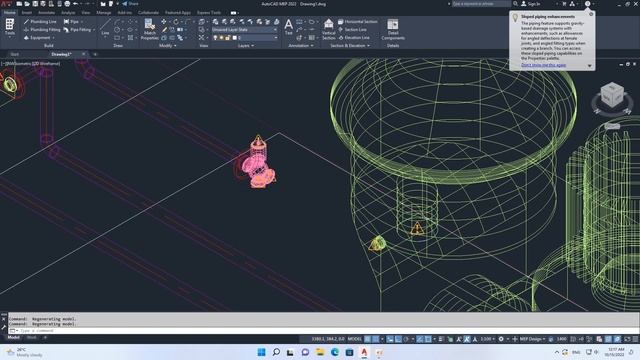This screenshot has width=640, height=360.
Task: Open the Equipment dropdown arrow
Action: point(53,38)
